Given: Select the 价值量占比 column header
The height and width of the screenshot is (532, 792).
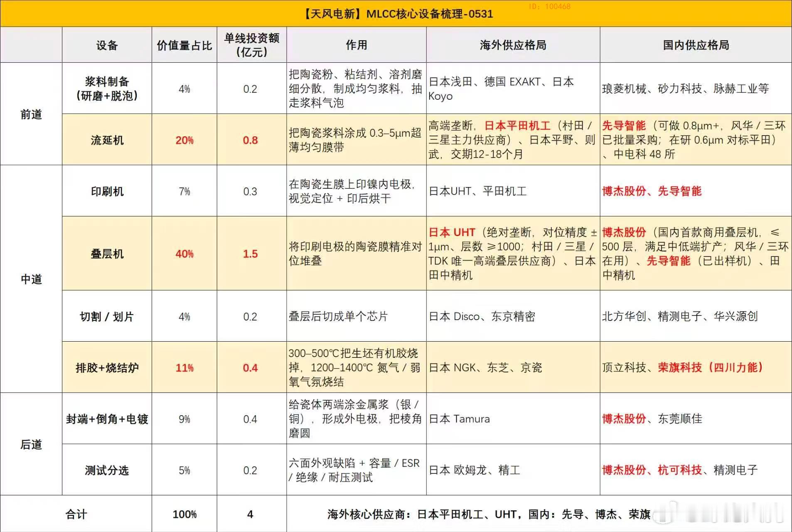Looking at the screenshot, I should click(184, 45).
